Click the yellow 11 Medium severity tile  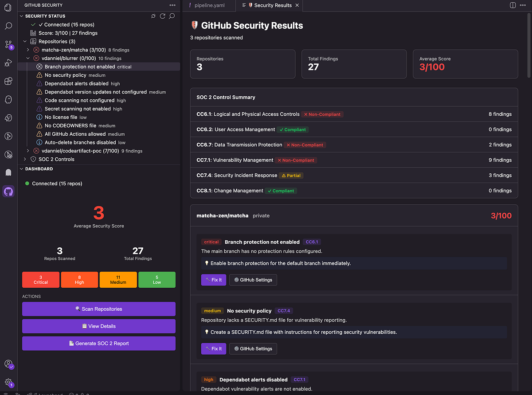click(x=118, y=280)
